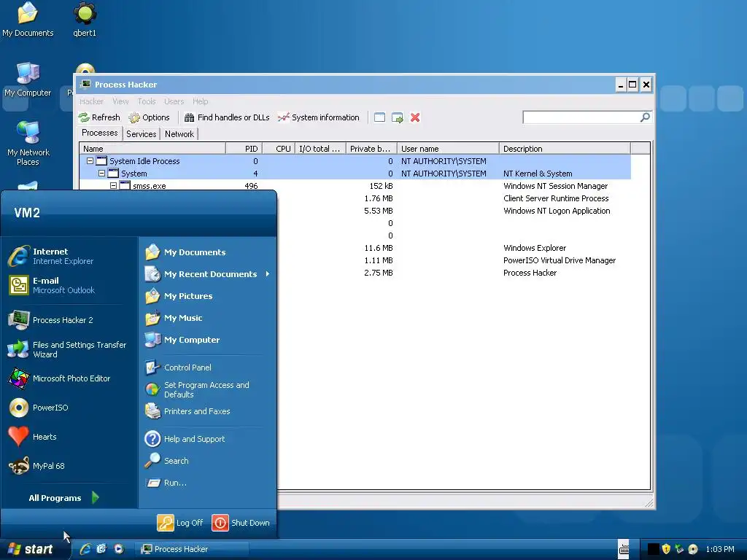
Task: Select the Processes tab
Action: [x=99, y=133]
